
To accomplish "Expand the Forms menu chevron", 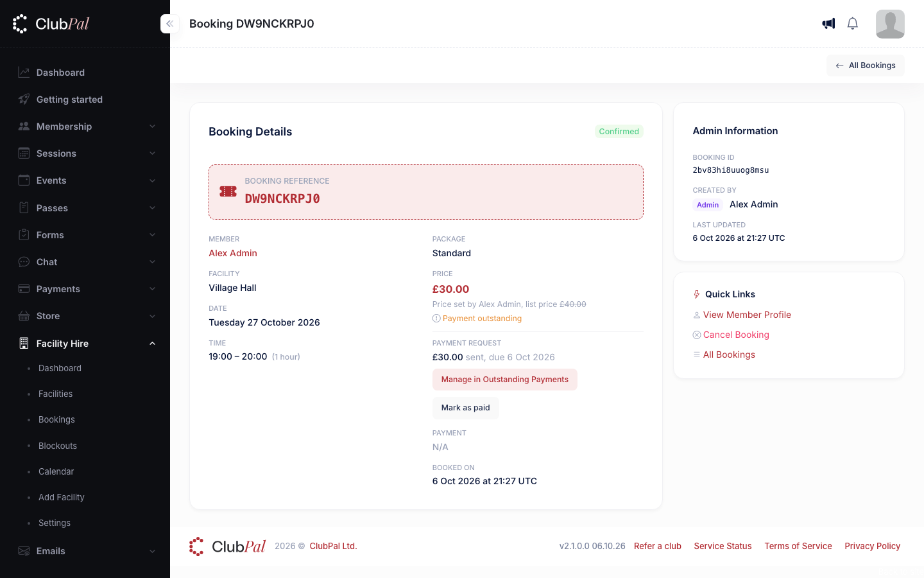I will click(x=153, y=235).
